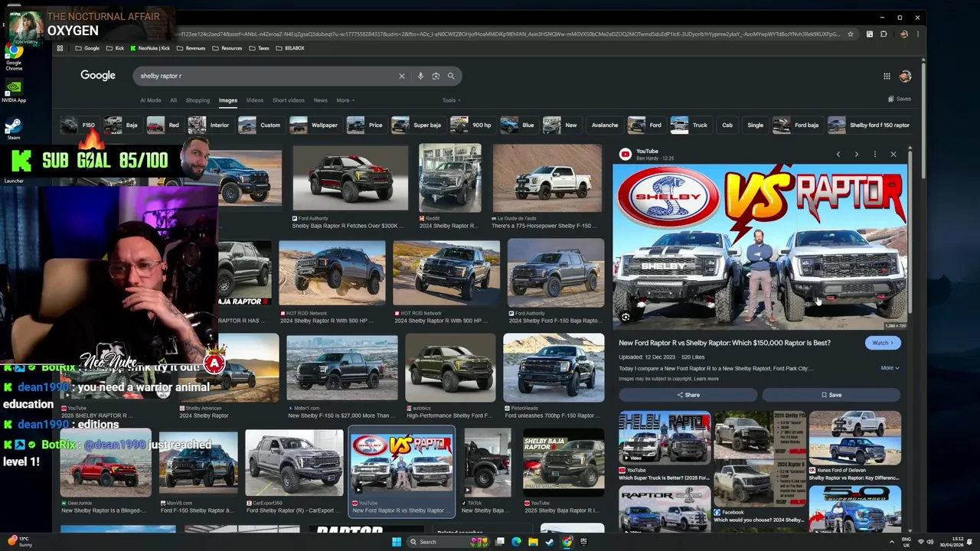Open large Shelby vs Raptor preview image

point(759,246)
